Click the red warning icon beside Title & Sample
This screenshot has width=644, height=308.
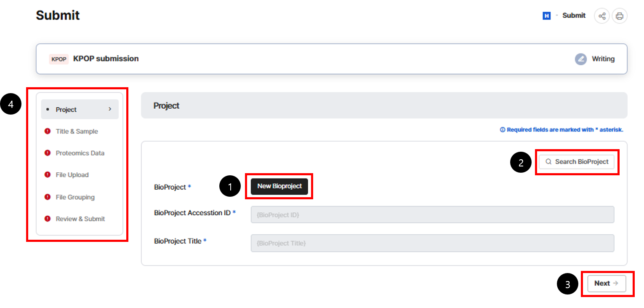coord(48,131)
